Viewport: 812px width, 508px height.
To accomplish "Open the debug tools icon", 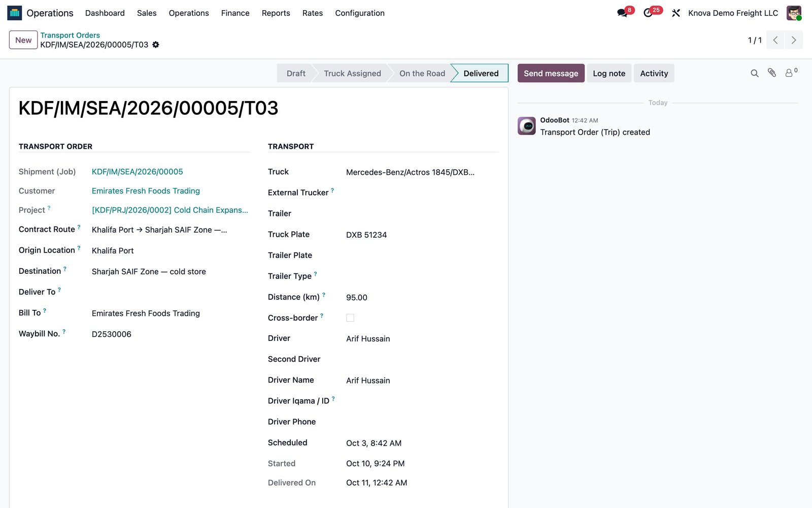I will click(x=676, y=13).
